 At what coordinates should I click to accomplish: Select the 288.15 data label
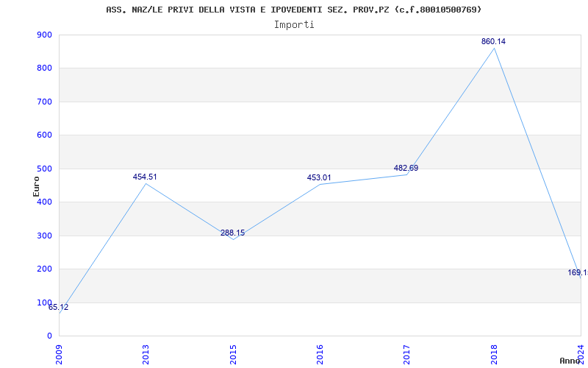232,233
